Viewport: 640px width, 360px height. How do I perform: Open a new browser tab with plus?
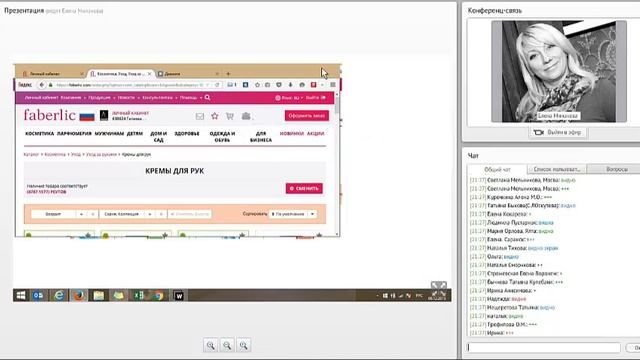pos(228,74)
